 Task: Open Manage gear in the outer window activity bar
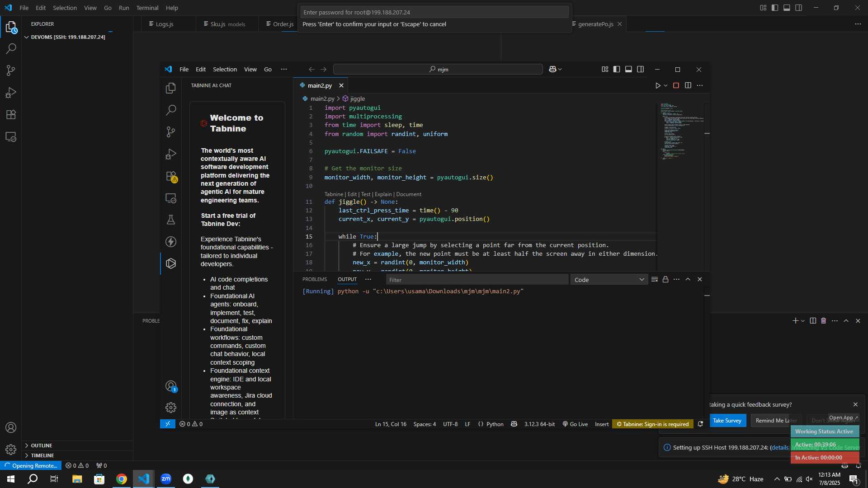click(x=11, y=450)
